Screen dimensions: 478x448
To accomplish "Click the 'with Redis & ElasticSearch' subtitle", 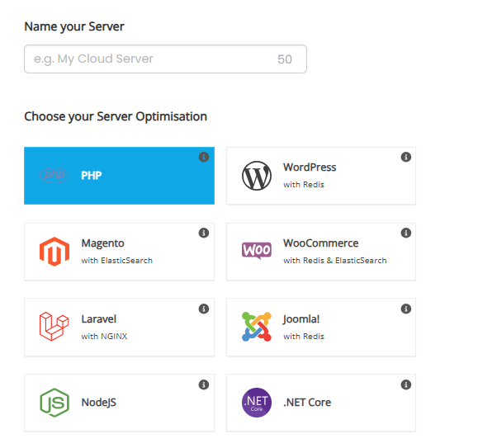I will pyautogui.click(x=335, y=261).
